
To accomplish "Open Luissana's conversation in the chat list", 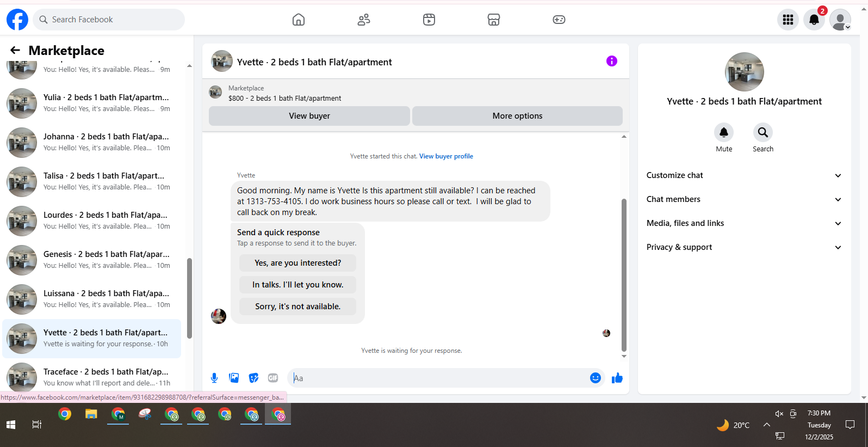I will pyautogui.click(x=92, y=299).
